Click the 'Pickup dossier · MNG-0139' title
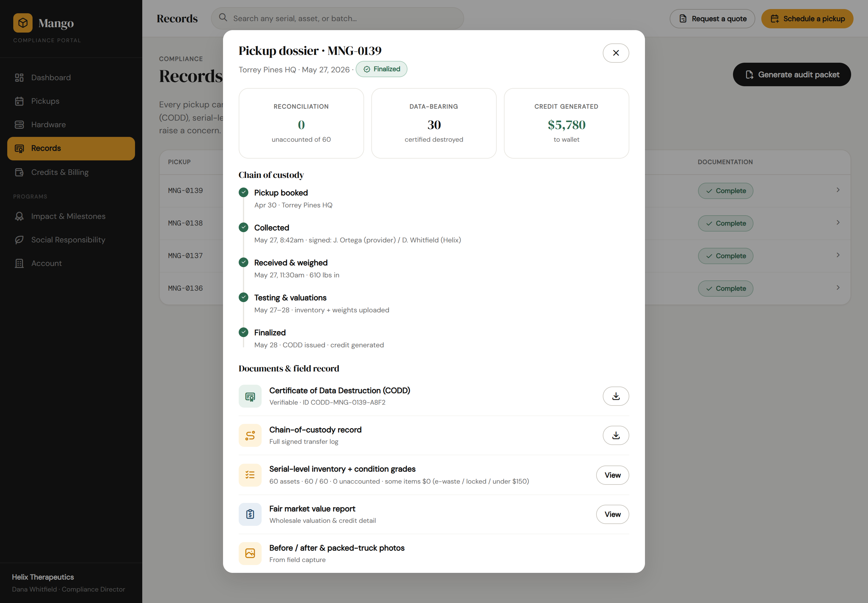This screenshot has height=603, width=868. pos(310,51)
